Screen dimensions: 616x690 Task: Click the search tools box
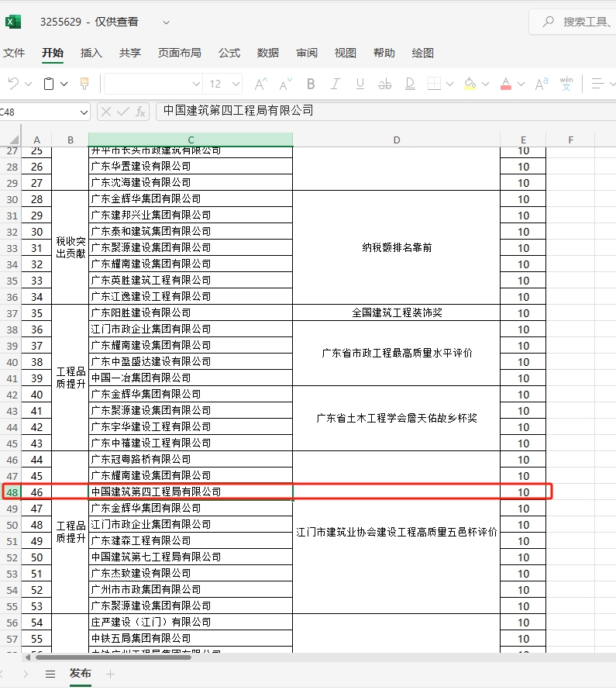(574, 22)
